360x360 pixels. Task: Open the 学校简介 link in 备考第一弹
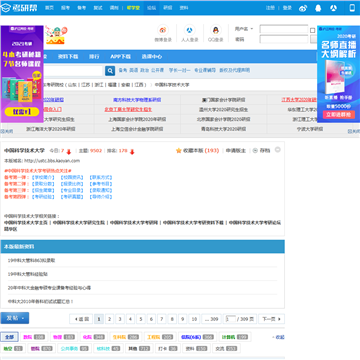click(43, 177)
